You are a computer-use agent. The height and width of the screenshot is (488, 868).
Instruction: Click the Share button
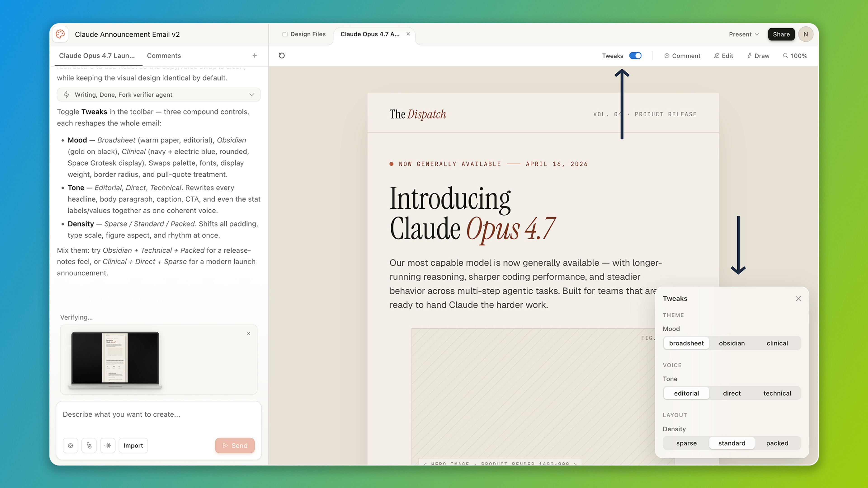781,34
